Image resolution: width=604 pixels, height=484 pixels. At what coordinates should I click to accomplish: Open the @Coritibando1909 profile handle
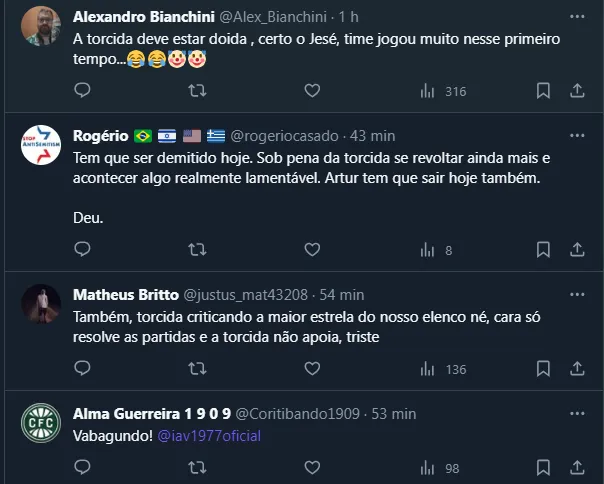point(297,414)
